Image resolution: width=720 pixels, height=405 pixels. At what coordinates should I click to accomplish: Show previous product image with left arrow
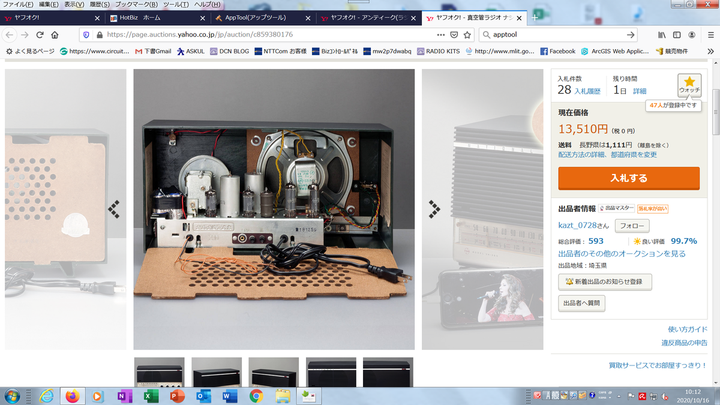pos(113,209)
